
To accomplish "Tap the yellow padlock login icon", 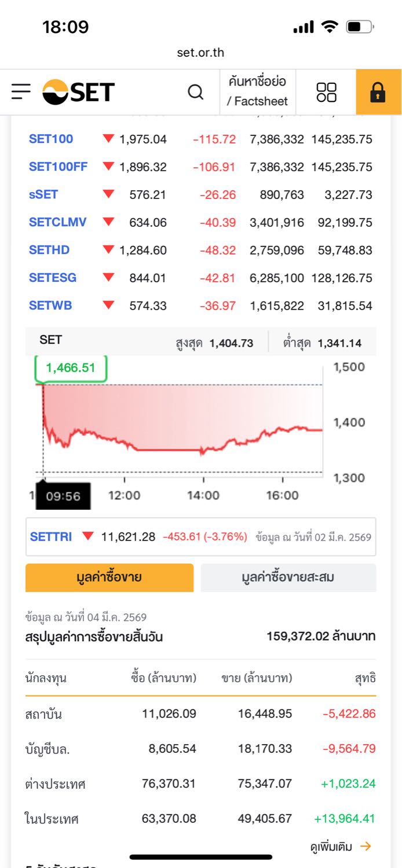I will click(378, 92).
